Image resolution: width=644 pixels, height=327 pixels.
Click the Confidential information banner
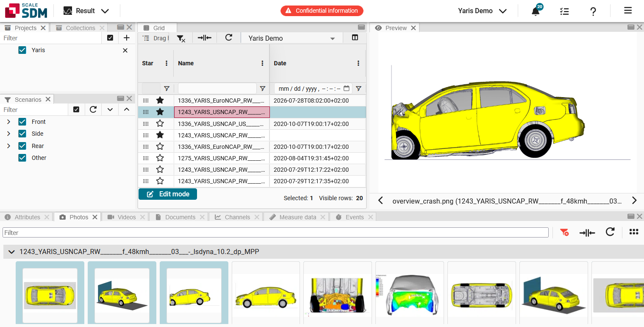[322, 11]
